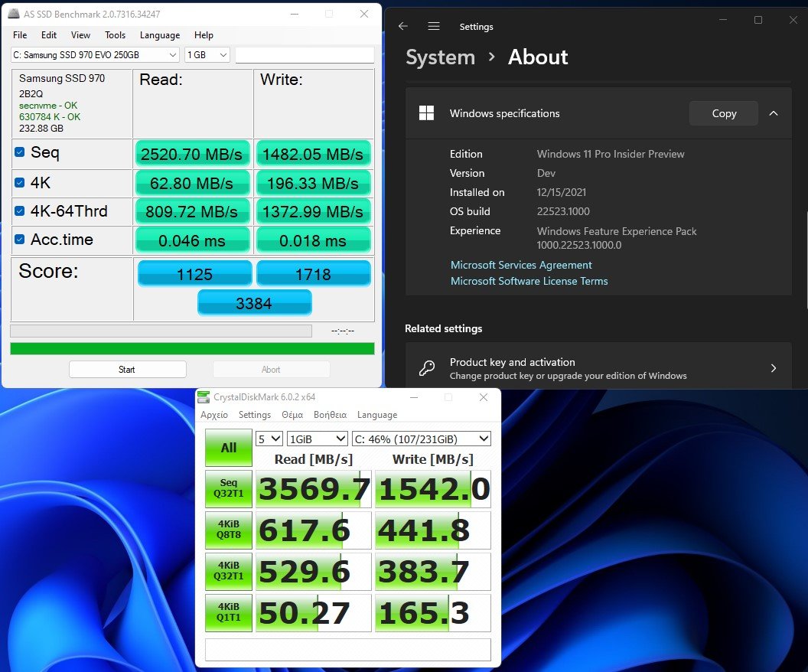Open the Tools menu in AS SSD

[115, 35]
